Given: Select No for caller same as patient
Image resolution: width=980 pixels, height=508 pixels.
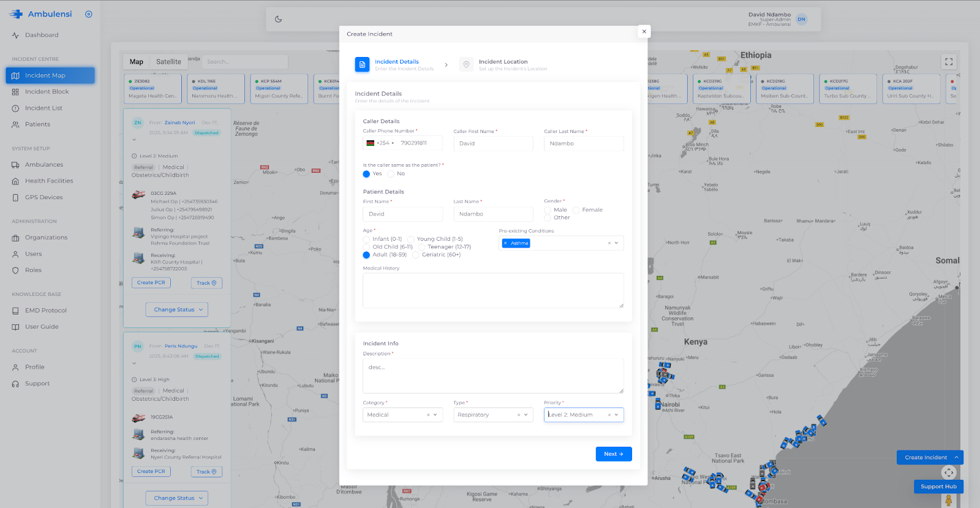Looking at the screenshot, I should [391, 174].
